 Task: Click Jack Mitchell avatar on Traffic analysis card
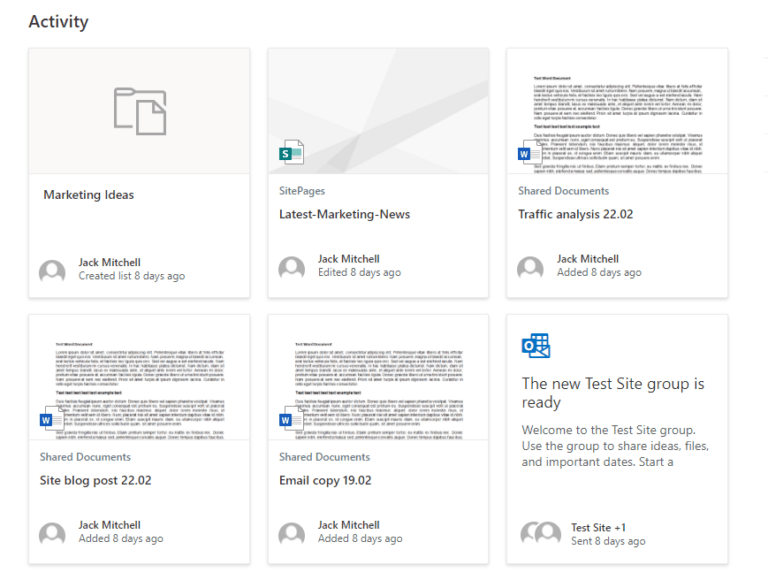(530, 267)
